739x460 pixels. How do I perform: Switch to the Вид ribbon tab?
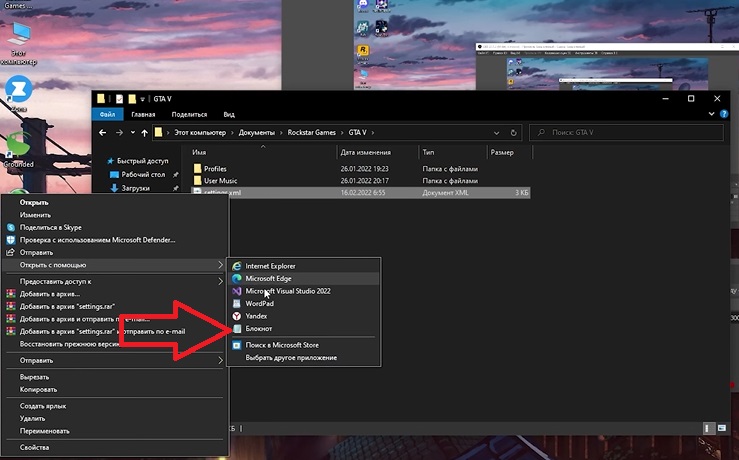tap(229, 115)
